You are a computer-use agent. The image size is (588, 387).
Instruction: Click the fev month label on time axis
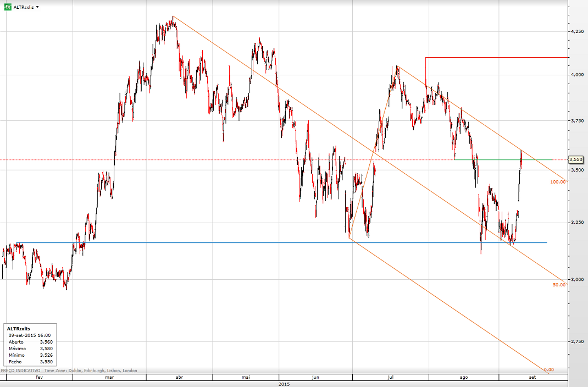[40, 377]
